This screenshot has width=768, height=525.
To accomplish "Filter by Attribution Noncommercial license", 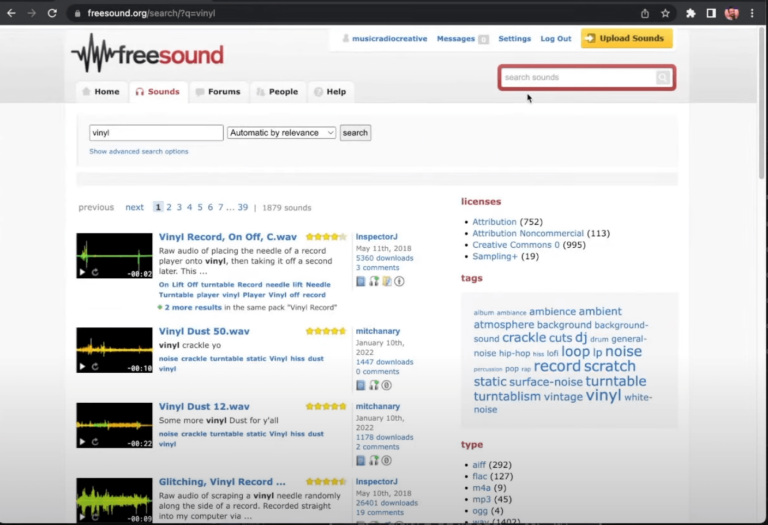I will 528,234.
